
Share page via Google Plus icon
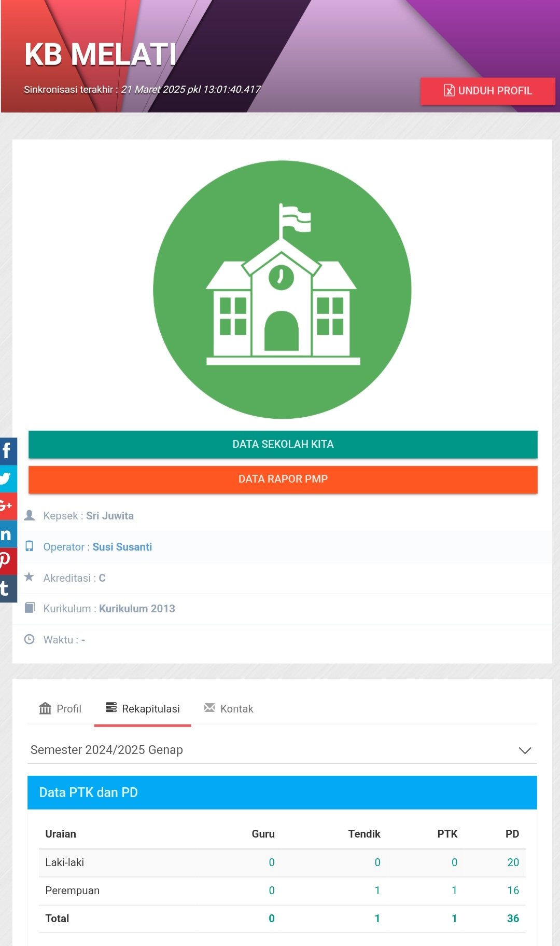pyautogui.click(x=8, y=506)
